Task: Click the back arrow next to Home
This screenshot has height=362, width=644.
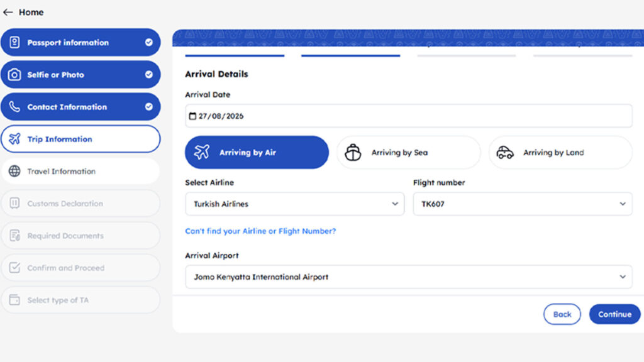Action: tap(8, 13)
